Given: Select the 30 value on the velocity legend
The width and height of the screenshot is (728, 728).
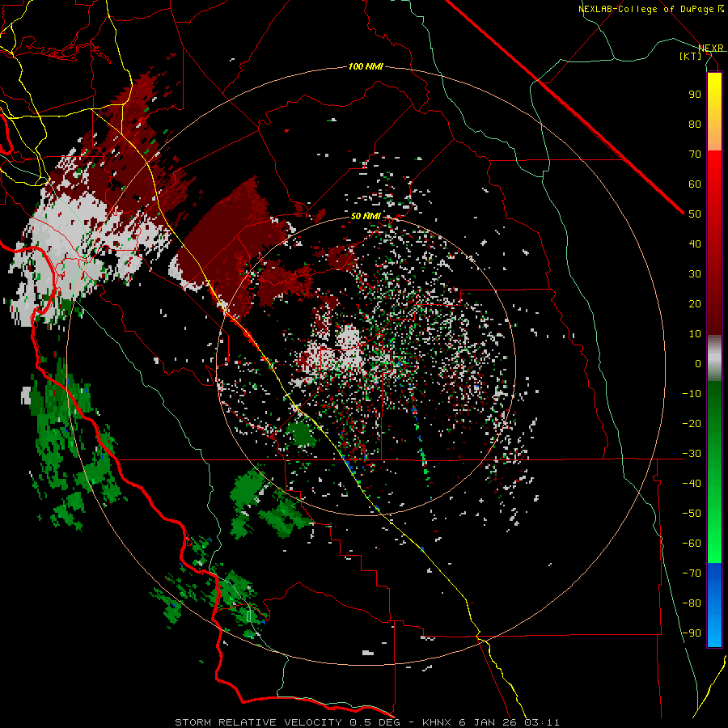Looking at the screenshot, I should [x=695, y=274].
